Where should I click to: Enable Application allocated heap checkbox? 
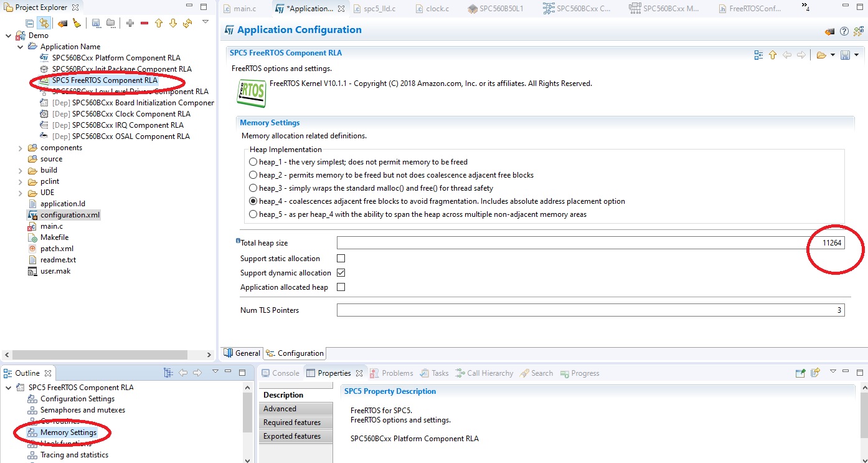tap(341, 287)
